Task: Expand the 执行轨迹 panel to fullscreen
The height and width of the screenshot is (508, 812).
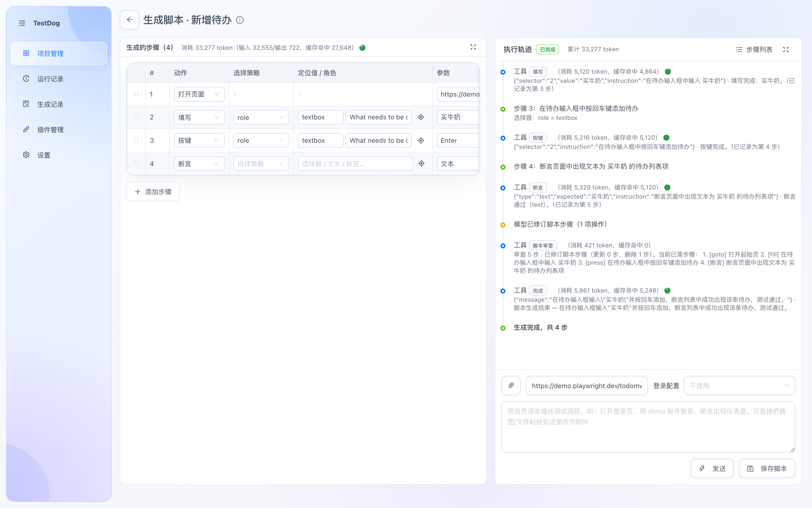Action: pos(786,50)
